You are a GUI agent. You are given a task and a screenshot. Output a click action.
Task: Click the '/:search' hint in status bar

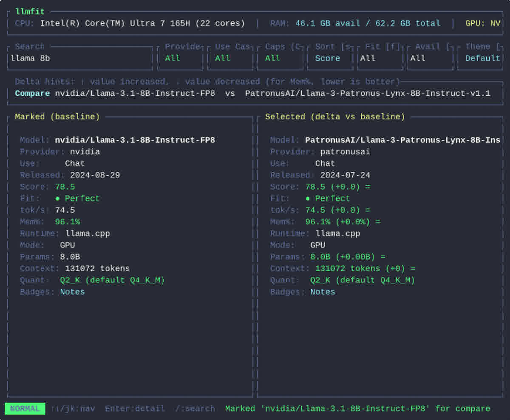[x=195, y=409]
